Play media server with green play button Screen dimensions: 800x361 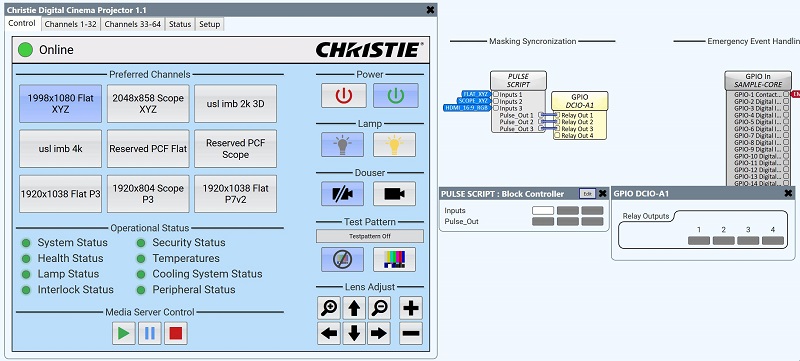pyautogui.click(x=123, y=333)
